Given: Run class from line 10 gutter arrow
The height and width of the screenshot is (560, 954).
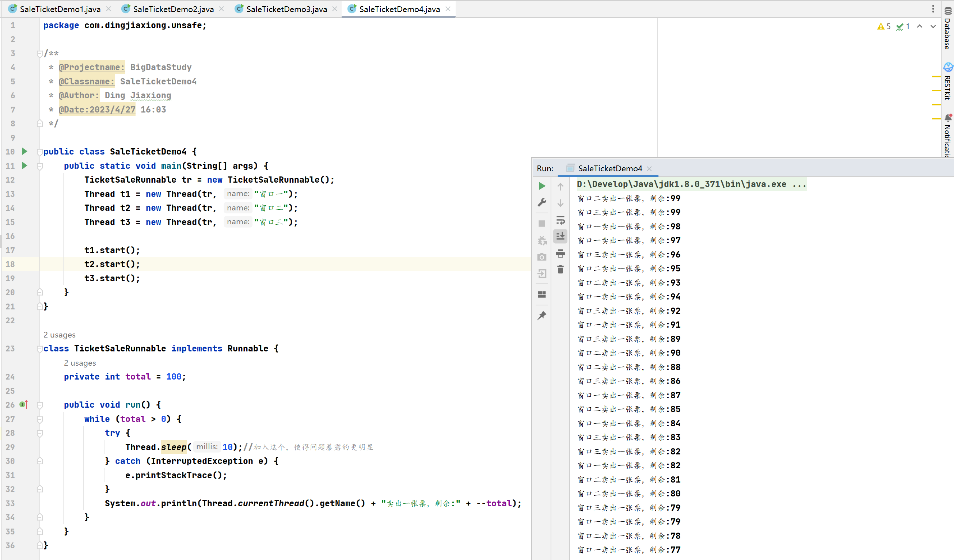Looking at the screenshot, I should coord(24,151).
